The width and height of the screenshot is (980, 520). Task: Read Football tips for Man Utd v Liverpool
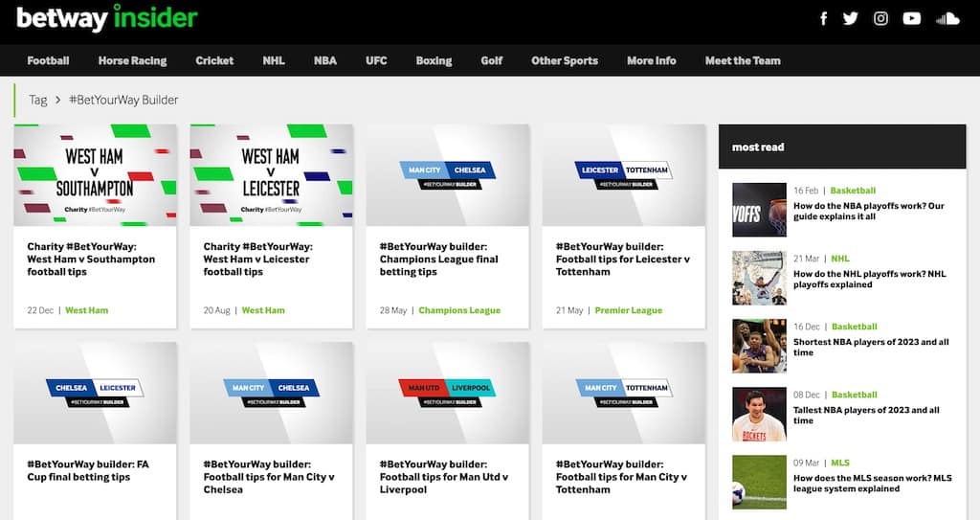(x=444, y=477)
